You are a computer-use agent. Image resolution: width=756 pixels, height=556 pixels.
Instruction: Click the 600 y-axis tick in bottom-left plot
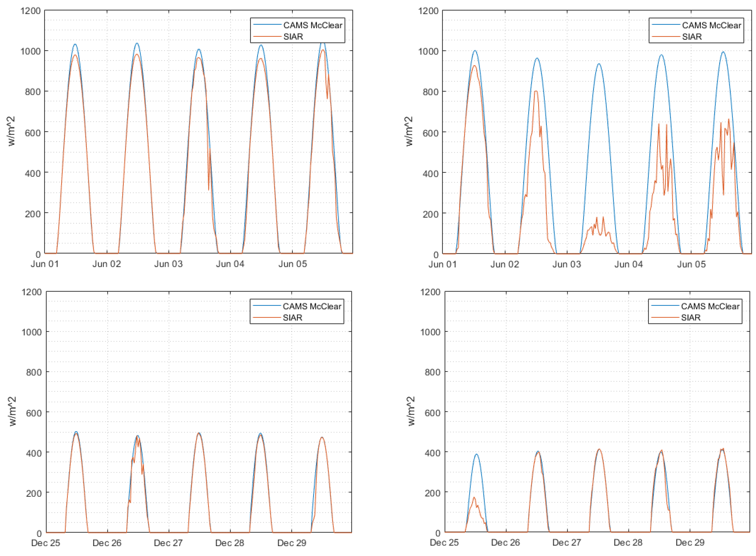click(34, 413)
